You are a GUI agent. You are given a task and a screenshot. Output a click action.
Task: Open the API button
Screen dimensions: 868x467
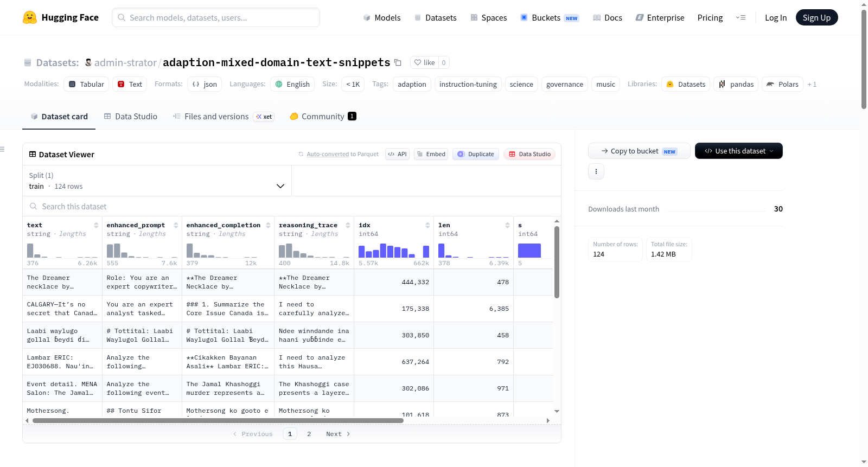pos(397,154)
